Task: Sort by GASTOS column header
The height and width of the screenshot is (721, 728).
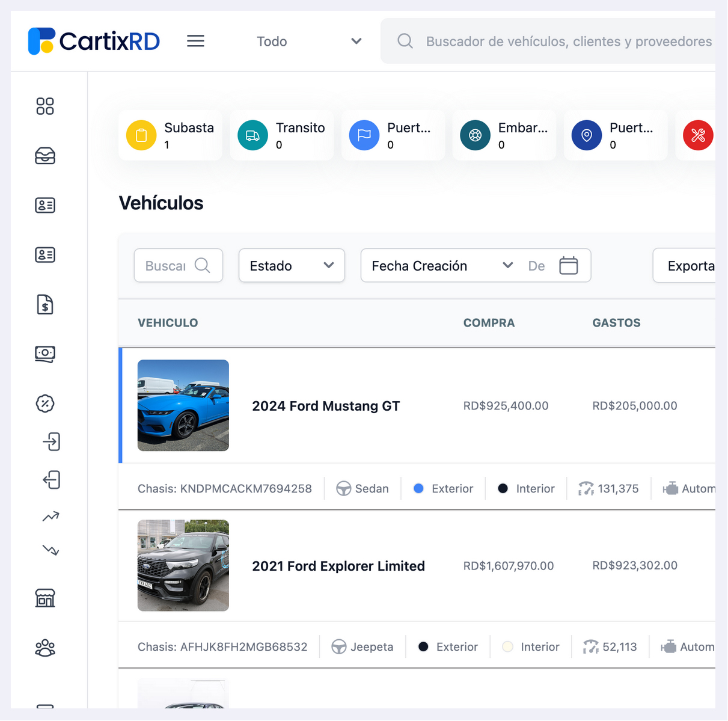Action: [x=616, y=323]
